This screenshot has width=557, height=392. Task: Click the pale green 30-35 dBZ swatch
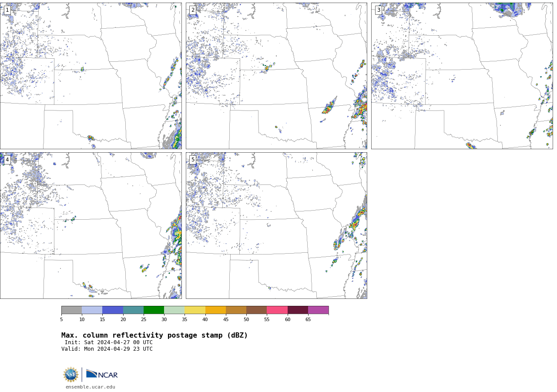(174, 310)
